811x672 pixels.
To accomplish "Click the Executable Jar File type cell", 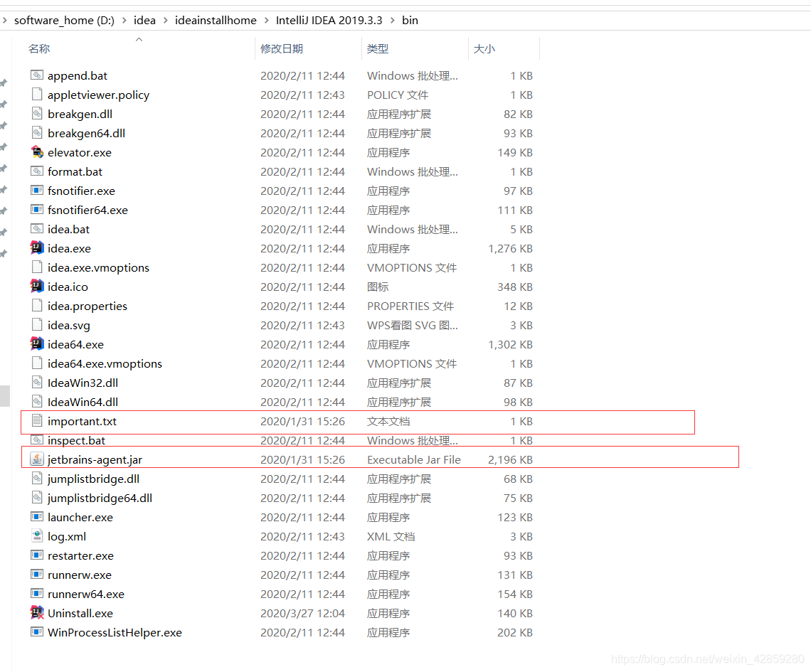I will point(414,459).
